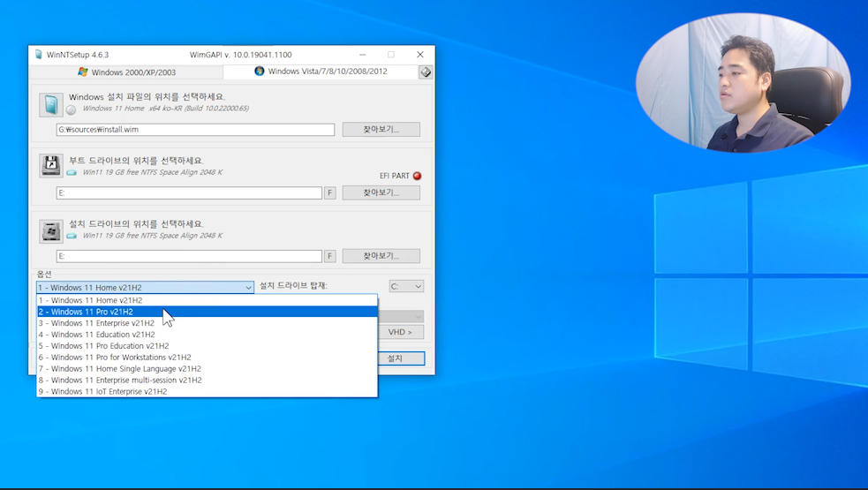868x490 pixels.
Task: Collapse the Windows edition combo box
Action: (248, 287)
